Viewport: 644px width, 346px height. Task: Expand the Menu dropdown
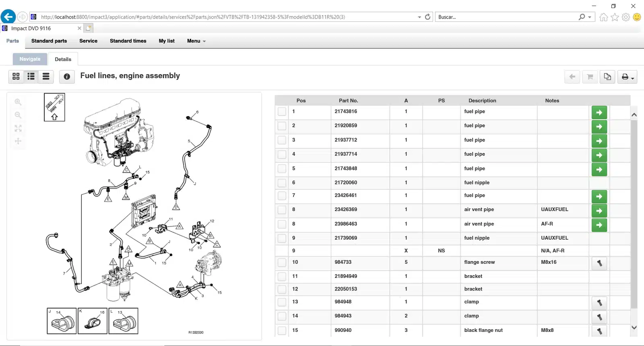pyautogui.click(x=196, y=41)
